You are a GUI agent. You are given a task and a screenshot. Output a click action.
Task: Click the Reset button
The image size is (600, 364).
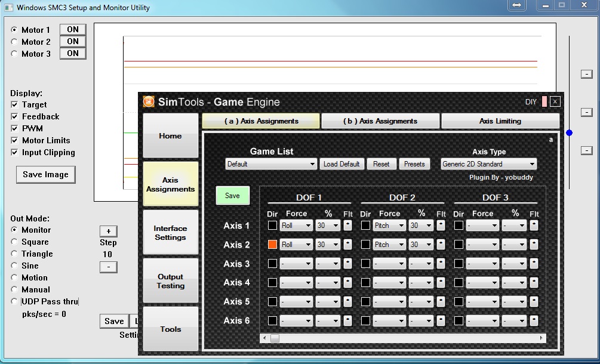(x=381, y=164)
